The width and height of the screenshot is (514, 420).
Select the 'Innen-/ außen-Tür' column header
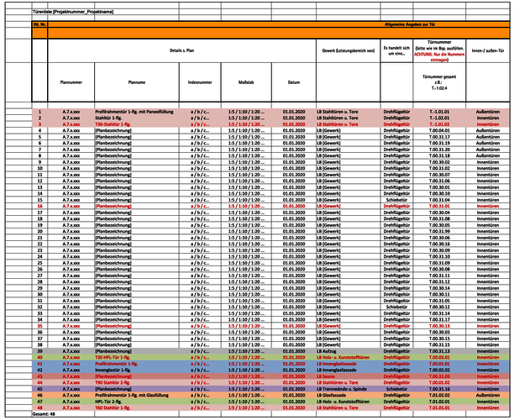pos(488,50)
